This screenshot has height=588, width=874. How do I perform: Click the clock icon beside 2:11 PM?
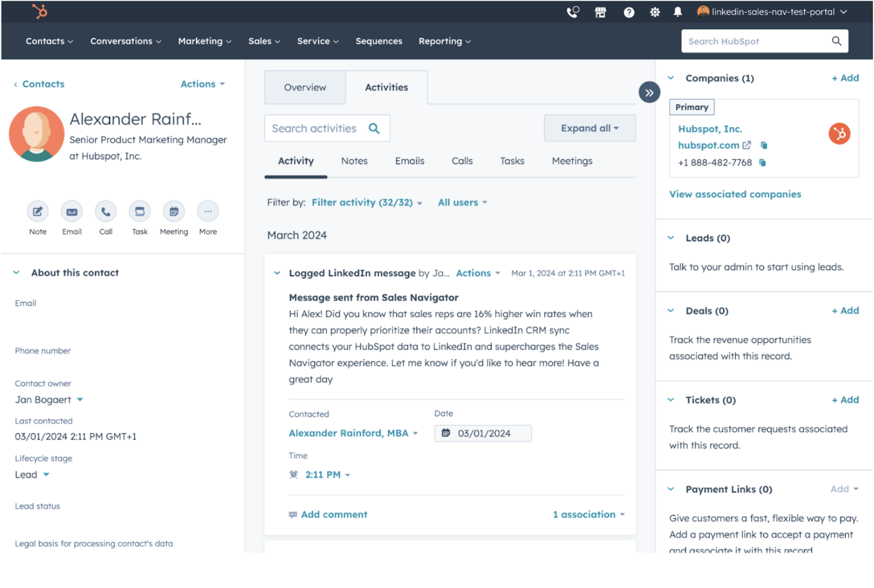pyautogui.click(x=294, y=475)
